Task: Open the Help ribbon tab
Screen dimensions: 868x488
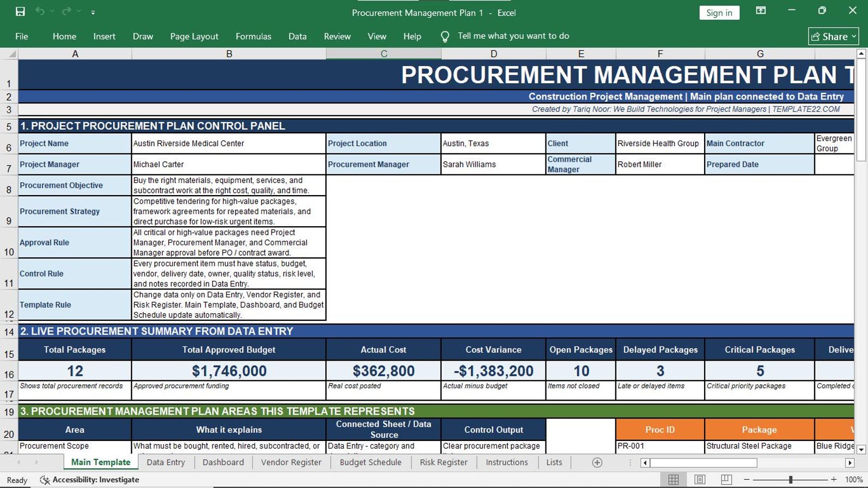Action: 412,36
